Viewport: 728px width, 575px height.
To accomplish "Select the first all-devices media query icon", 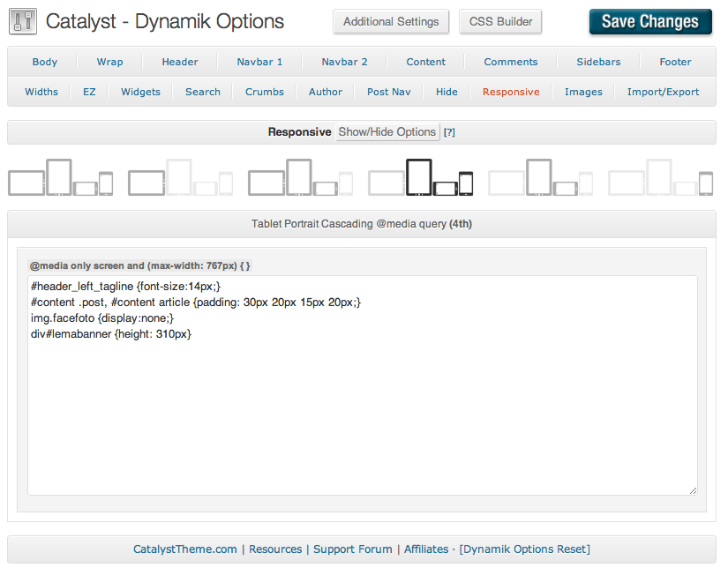I will pyautogui.click(x=60, y=177).
